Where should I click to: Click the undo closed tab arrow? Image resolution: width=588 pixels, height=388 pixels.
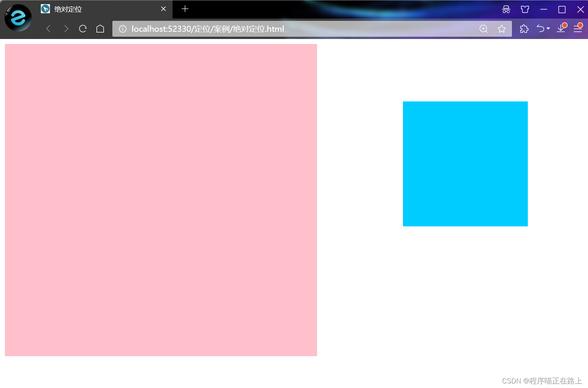(540, 29)
